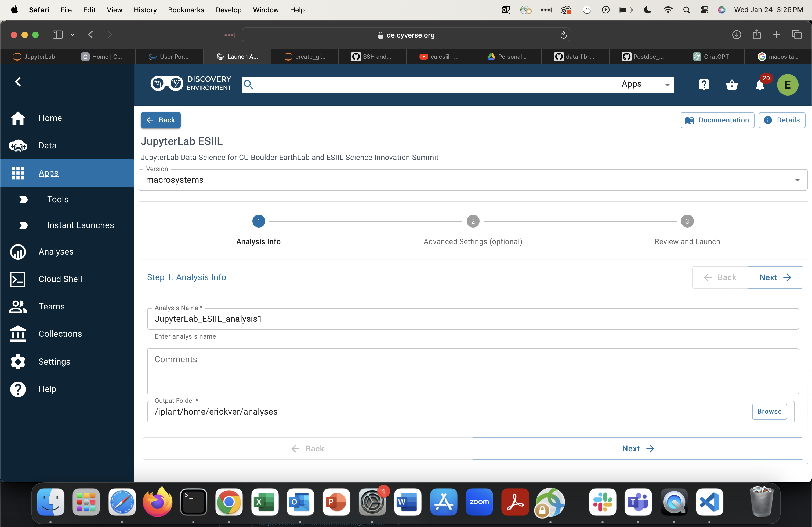Open the Apps search scope dropdown
This screenshot has width=812, height=527.
[645, 84]
